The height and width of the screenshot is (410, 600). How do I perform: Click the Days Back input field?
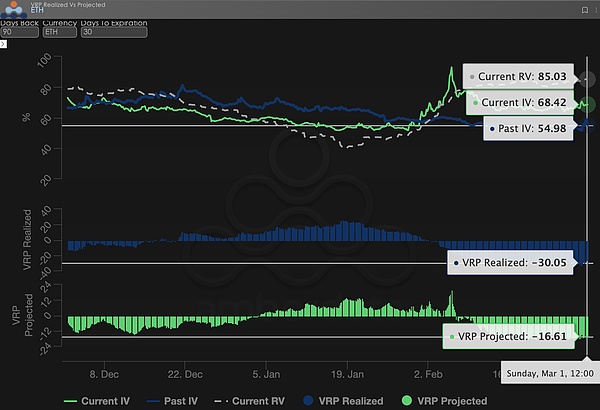[x=19, y=31]
